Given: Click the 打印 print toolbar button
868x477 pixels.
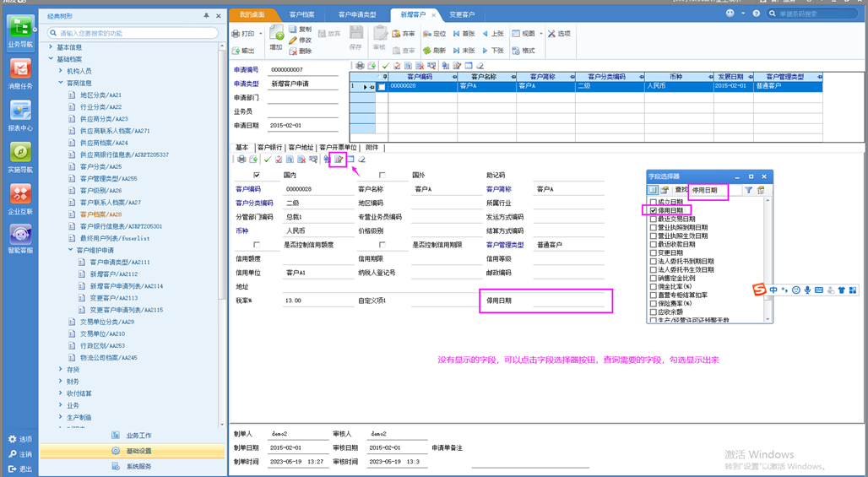Looking at the screenshot, I should [x=243, y=34].
